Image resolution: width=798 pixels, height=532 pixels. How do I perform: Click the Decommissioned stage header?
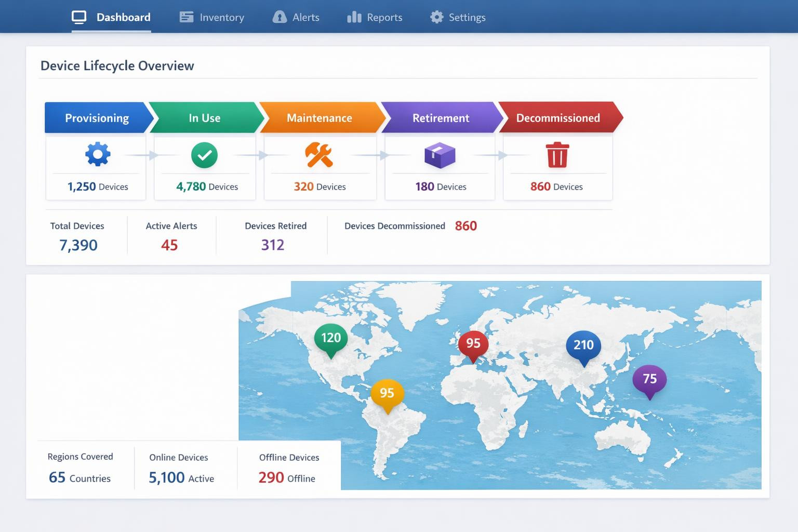coord(558,118)
